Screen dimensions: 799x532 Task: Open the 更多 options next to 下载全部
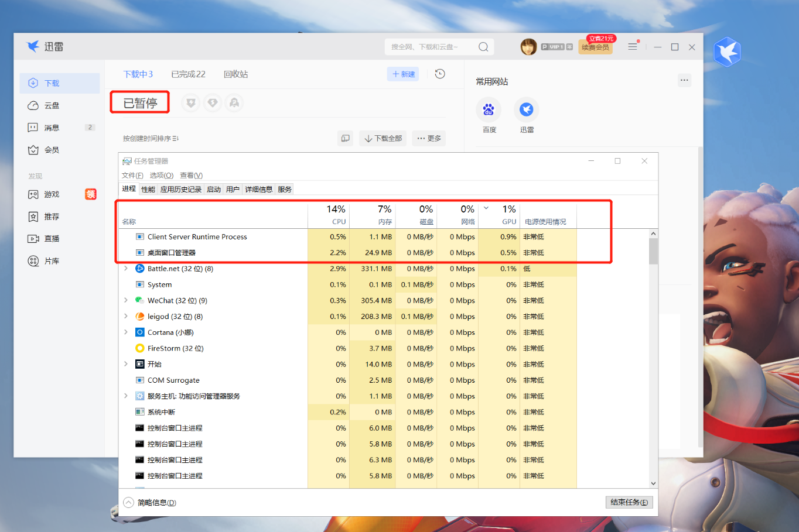tap(428, 138)
